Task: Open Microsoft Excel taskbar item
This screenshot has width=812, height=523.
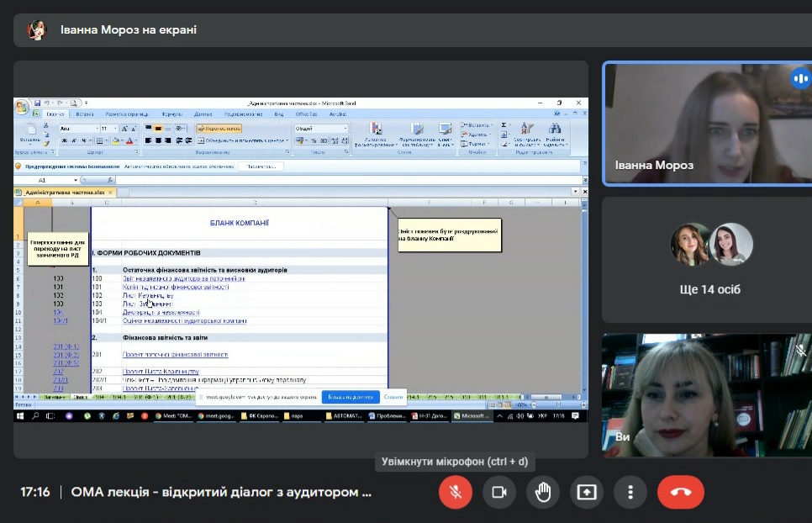Action: (471, 416)
